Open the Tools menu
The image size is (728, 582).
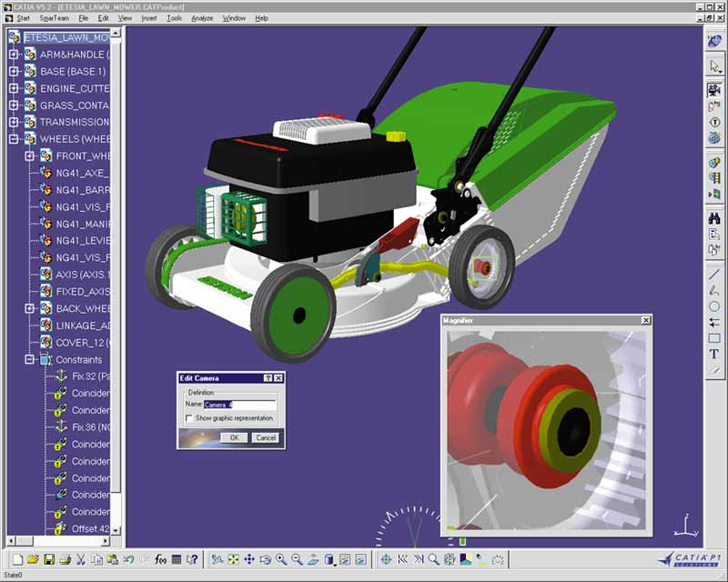coord(174,18)
